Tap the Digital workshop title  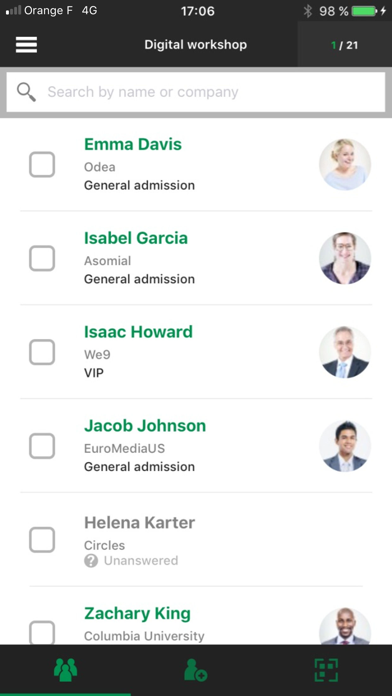point(196,45)
